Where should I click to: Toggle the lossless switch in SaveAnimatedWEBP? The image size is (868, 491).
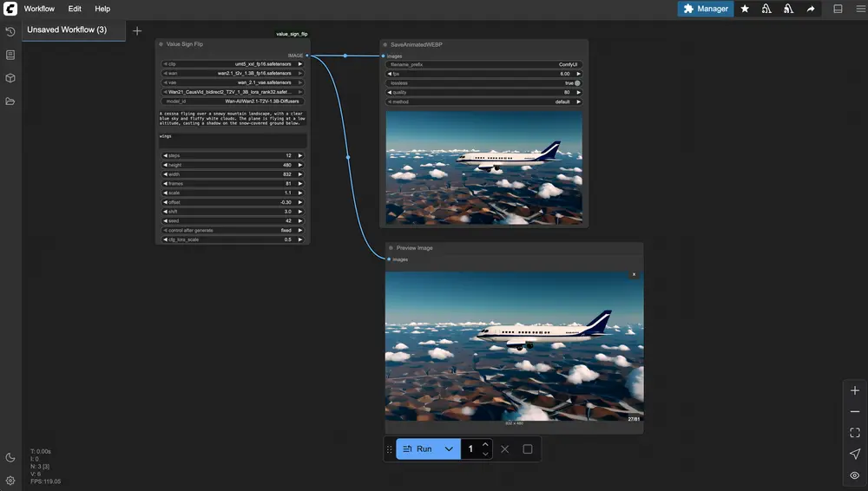click(577, 83)
